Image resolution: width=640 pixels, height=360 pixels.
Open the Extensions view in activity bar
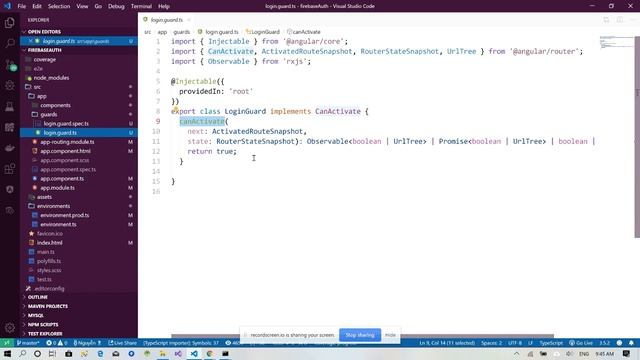9,169
